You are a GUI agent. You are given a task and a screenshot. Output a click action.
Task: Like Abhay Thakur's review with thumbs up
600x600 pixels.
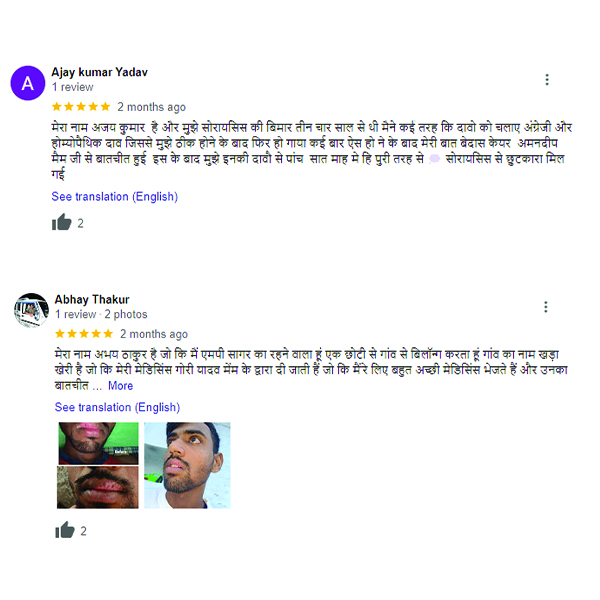pos(65,530)
